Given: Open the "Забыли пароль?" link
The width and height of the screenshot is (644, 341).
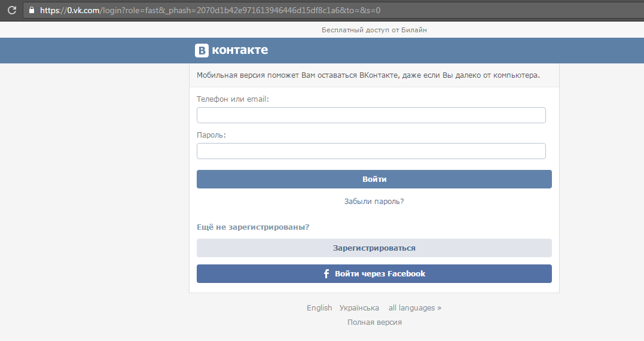Looking at the screenshot, I should coord(374,202).
